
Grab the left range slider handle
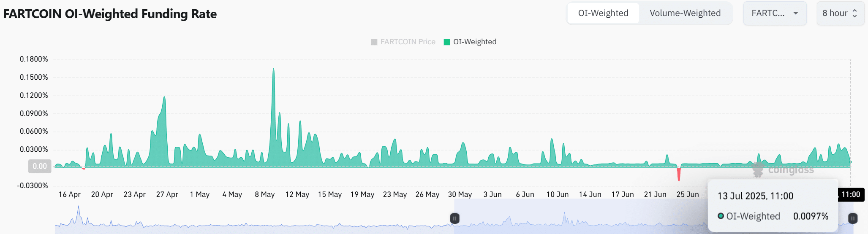(454, 218)
